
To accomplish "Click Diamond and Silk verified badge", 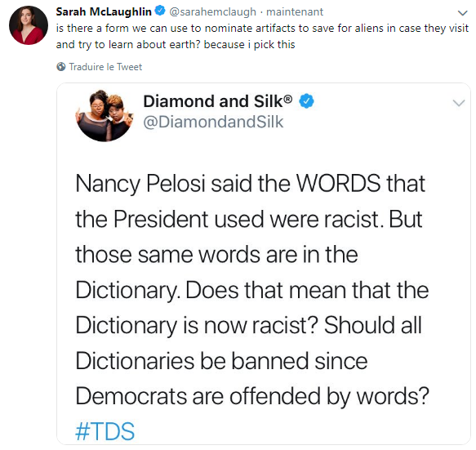I will [307, 101].
